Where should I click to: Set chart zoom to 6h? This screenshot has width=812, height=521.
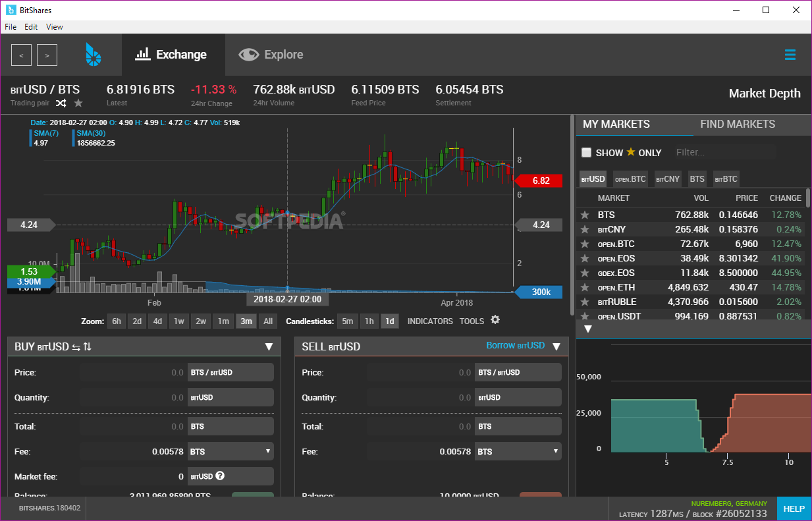point(117,321)
